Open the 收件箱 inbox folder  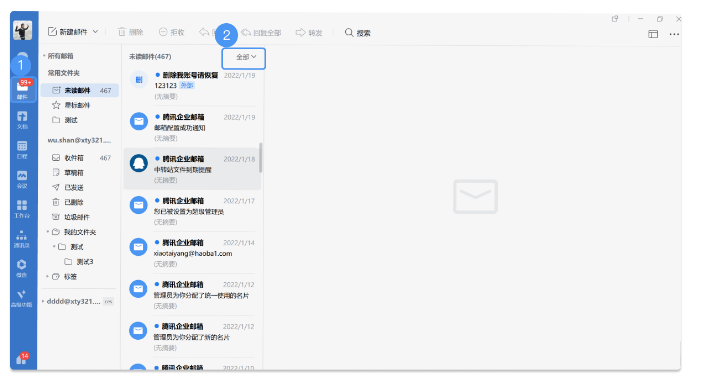point(80,158)
